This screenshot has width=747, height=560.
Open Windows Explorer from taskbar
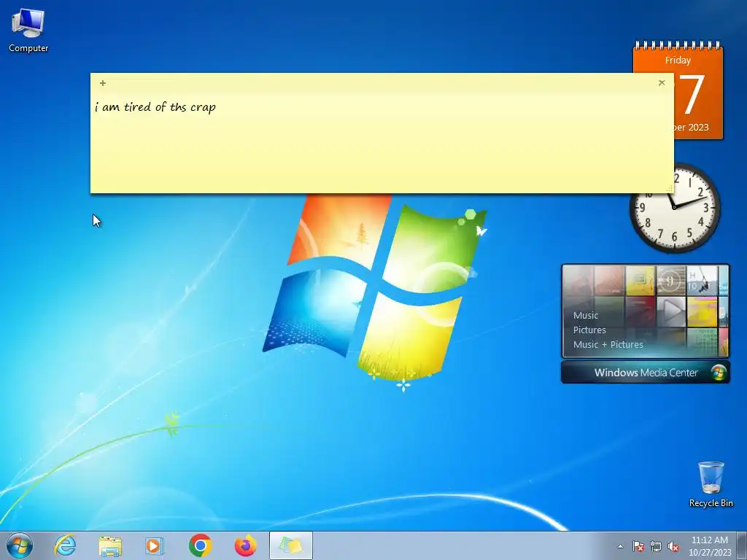pyautogui.click(x=110, y=545)
